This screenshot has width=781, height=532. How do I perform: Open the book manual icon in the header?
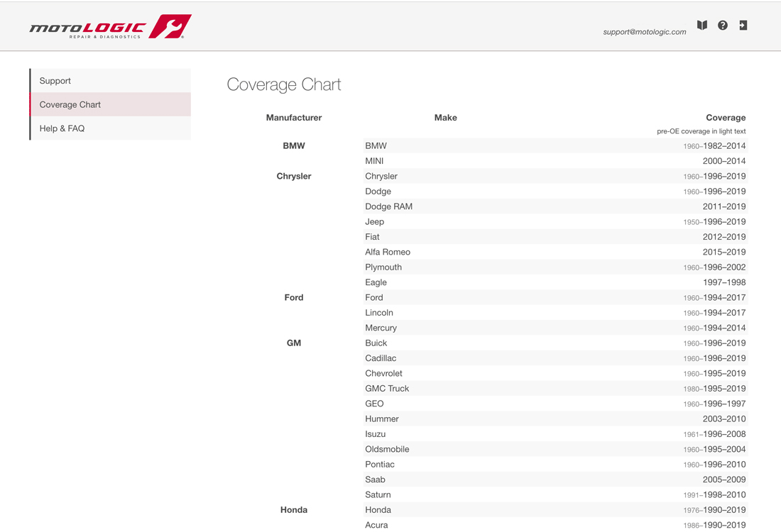[x=702, y=26]
